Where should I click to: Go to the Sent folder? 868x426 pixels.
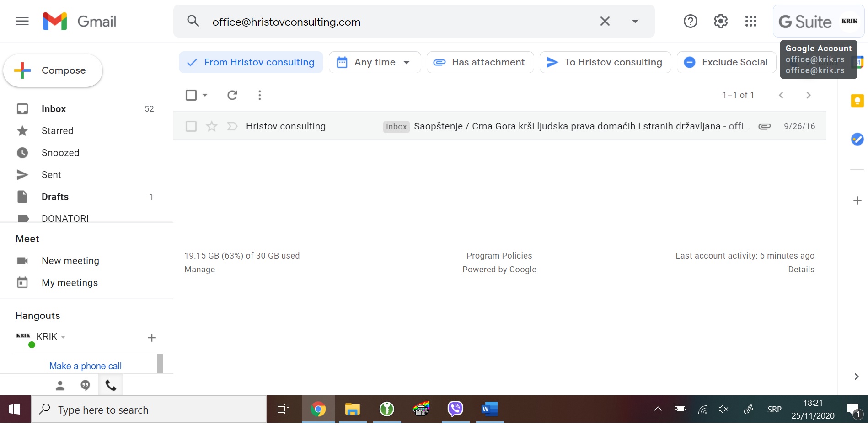[x=51, y=175]
